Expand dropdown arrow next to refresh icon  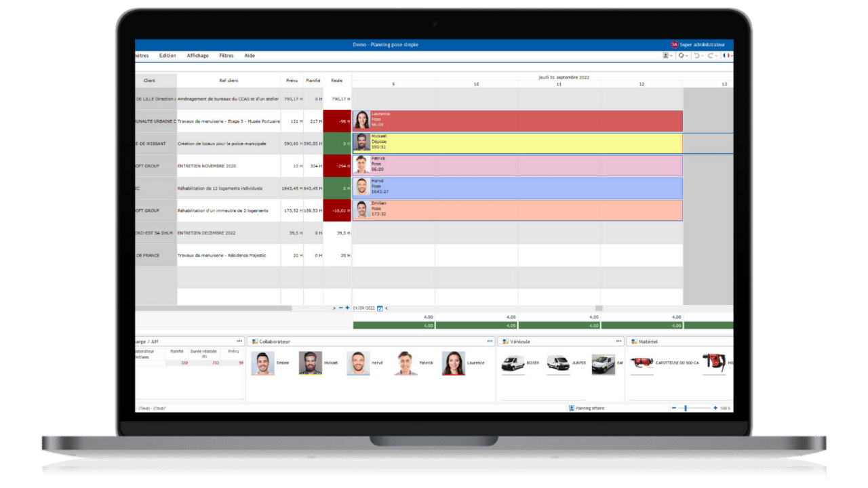687,56
